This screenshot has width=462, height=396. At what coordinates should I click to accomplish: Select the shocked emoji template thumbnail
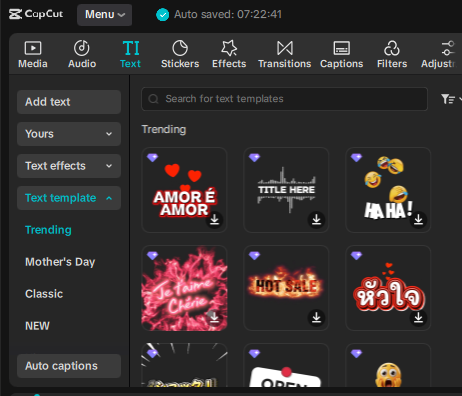[x=388, y=365]
